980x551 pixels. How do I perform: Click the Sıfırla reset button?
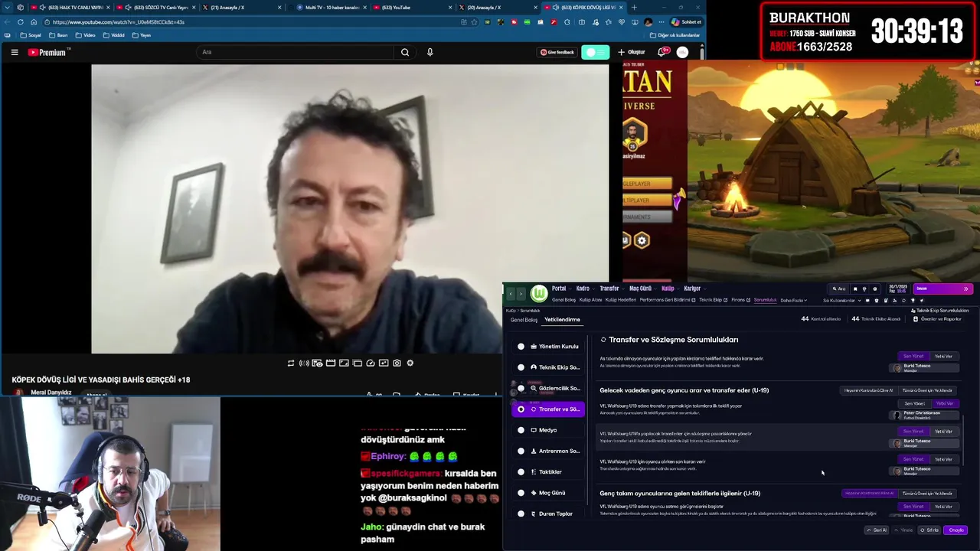click(x=929, y=530)
